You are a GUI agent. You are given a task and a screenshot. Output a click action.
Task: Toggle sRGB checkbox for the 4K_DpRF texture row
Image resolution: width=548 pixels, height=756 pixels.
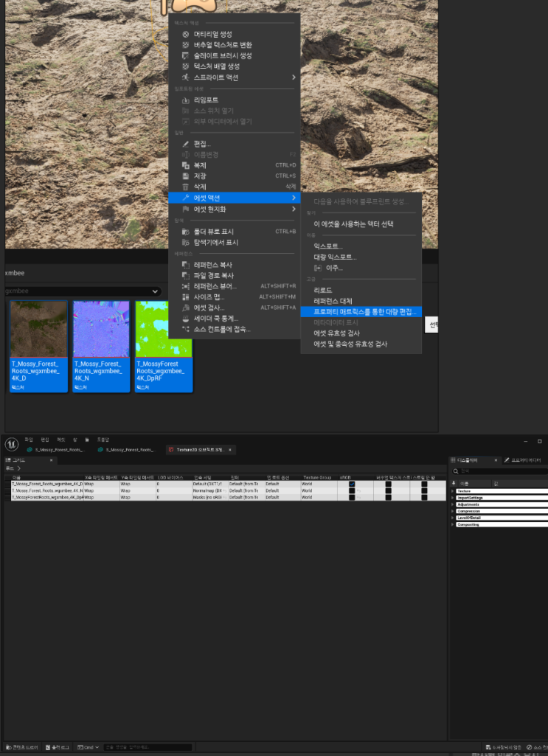point(352,497)
